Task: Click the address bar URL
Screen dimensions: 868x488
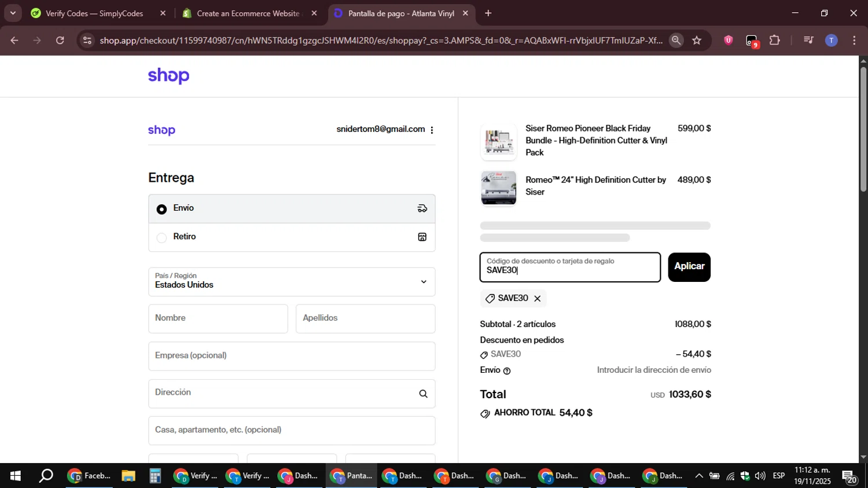Action: pos(381,41)
